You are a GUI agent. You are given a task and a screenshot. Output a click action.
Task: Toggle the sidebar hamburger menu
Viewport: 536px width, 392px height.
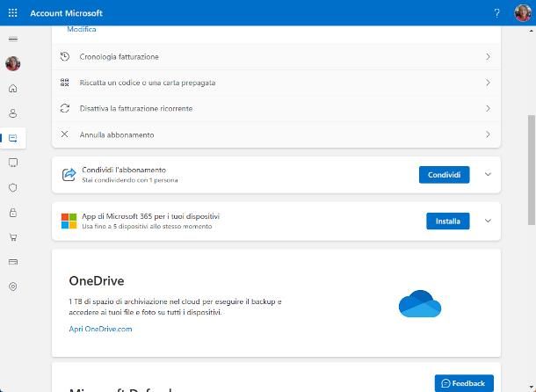13,39
